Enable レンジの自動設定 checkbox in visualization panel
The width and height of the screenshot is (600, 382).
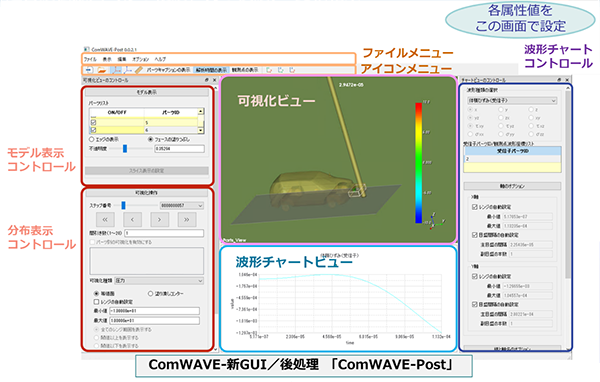(96, 302)
